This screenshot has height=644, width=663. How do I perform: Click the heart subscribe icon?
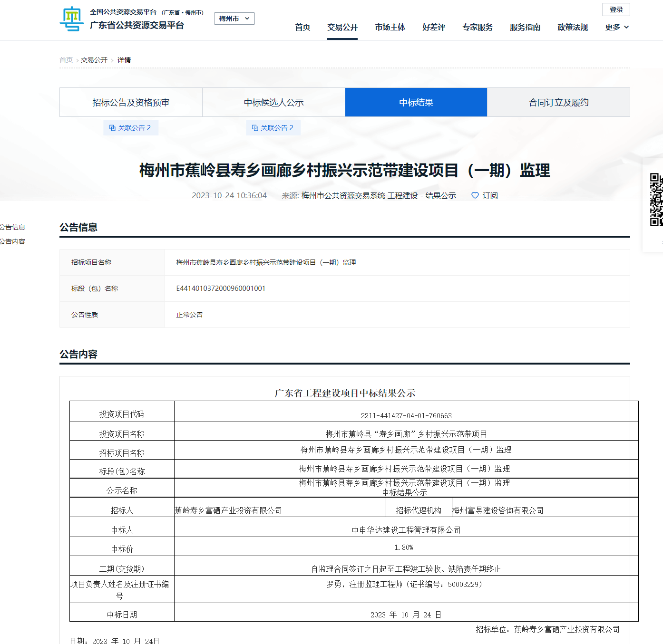tap(475, 195)
